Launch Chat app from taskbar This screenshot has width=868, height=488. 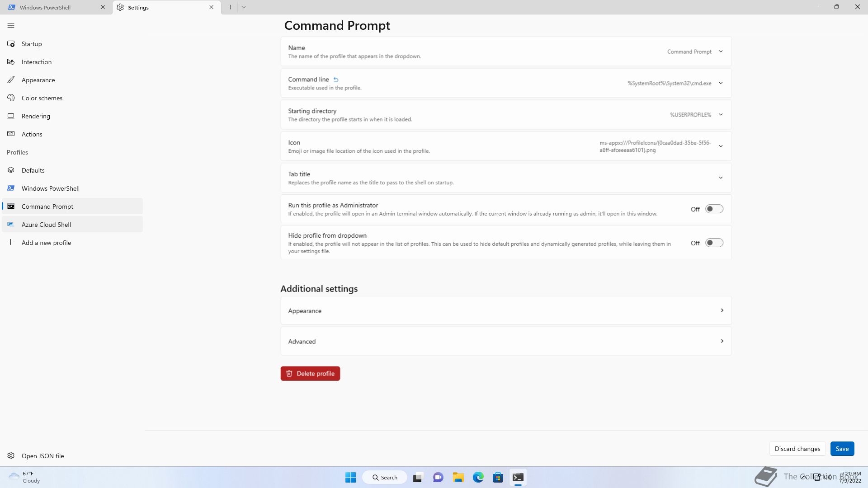pyautogui.click(x=438, y=478)
